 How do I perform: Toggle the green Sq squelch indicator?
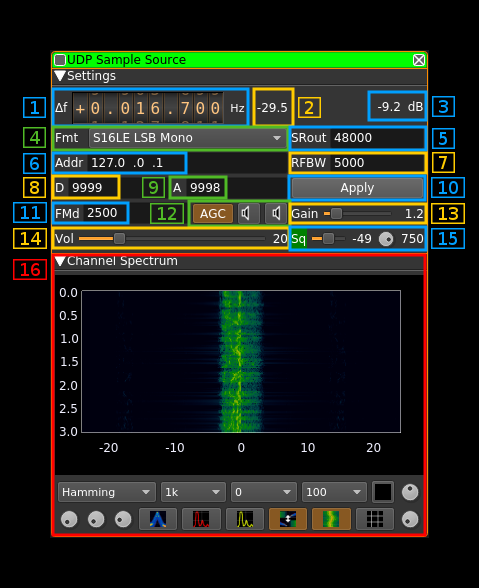point(299,238)
